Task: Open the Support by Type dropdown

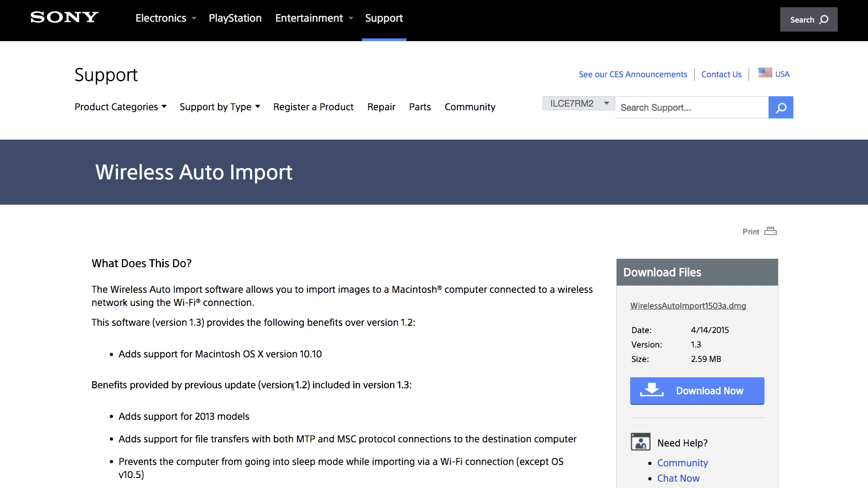Action: pos(220,107)
